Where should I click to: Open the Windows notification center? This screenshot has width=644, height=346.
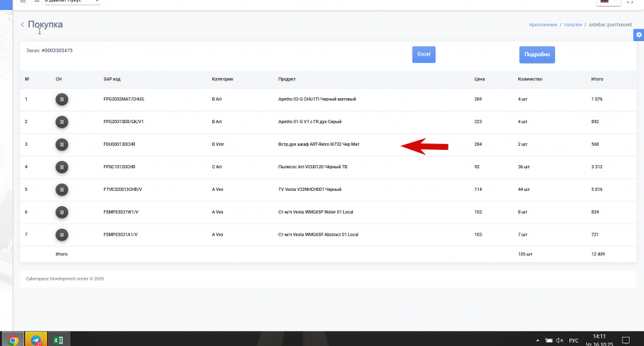626,340
